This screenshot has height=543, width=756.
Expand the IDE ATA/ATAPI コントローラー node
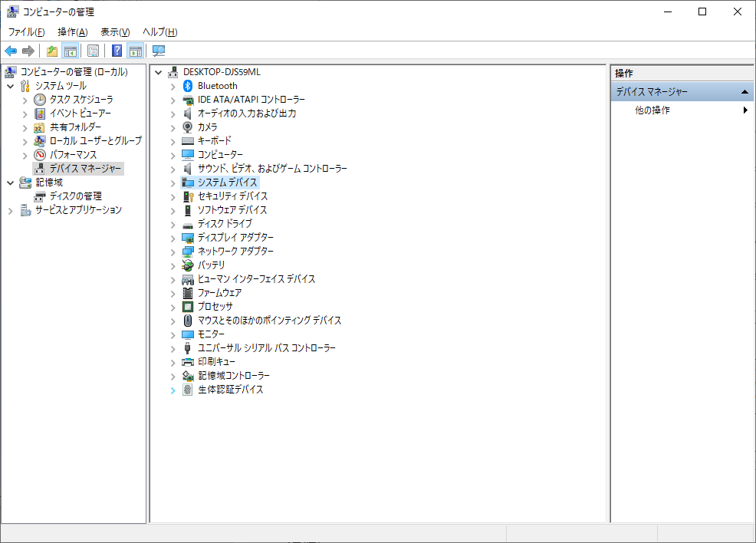coord(173,100)
